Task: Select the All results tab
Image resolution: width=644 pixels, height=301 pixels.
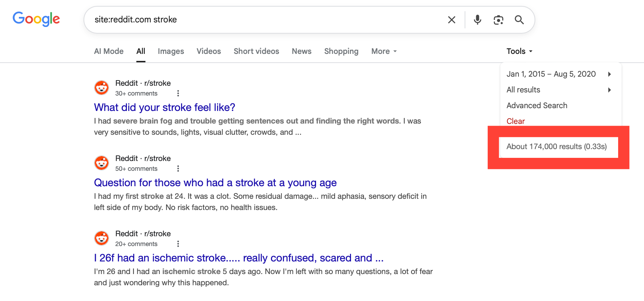Action: coord(141,51)
